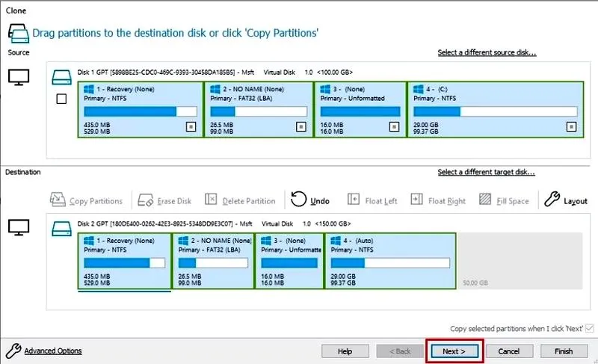Image resolution: width=598 pixels, height=364 pixels.
Task: Check the source Disk 1 checkbox
Action: [61, 99]
